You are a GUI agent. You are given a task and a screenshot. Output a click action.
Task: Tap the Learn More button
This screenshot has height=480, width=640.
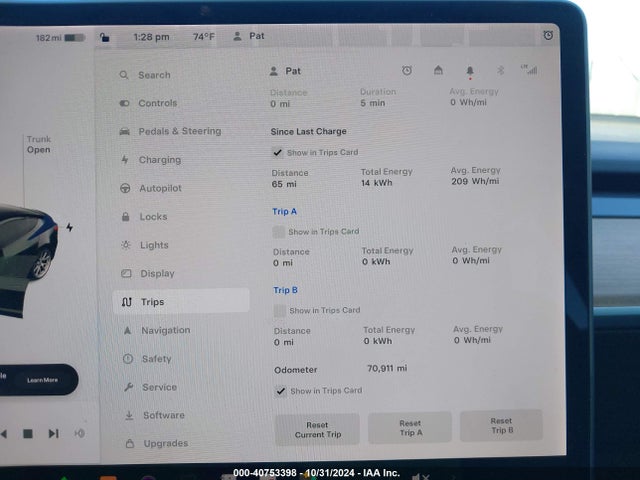[x=42, y=380]
